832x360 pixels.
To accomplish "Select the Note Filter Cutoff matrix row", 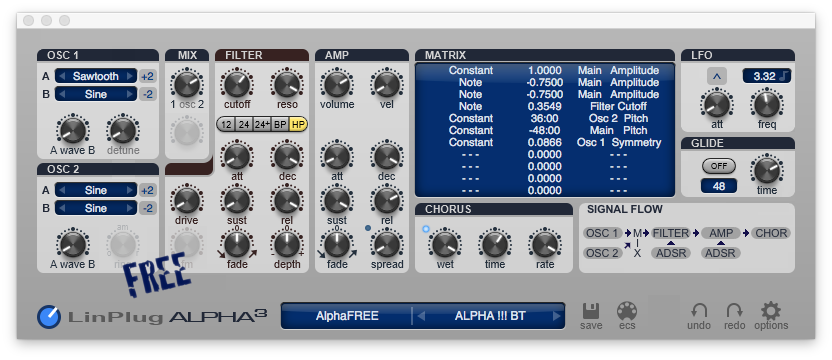I will pos(544,106).
